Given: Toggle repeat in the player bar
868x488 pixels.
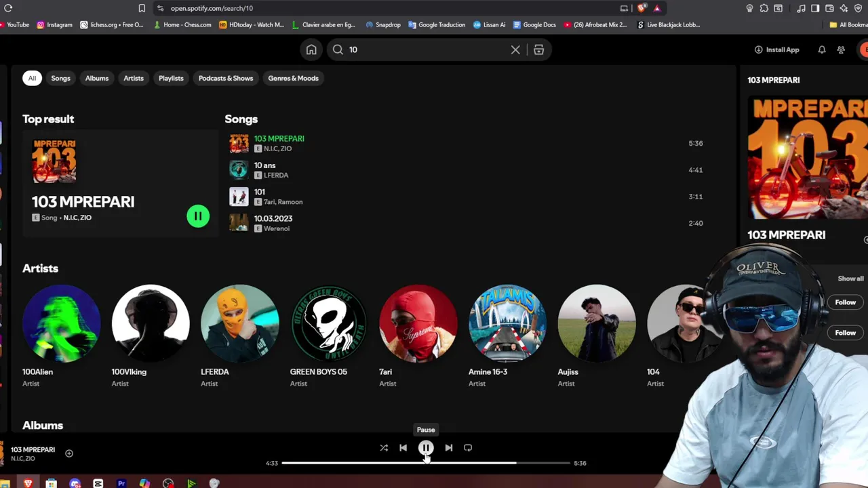Looking at the screenshot, I should click(x=468, y=447).
